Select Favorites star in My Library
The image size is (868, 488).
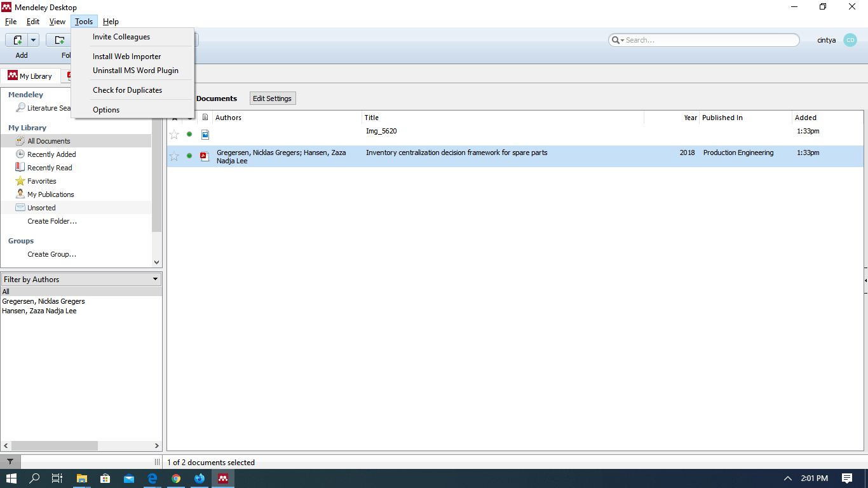coord(20,181)
